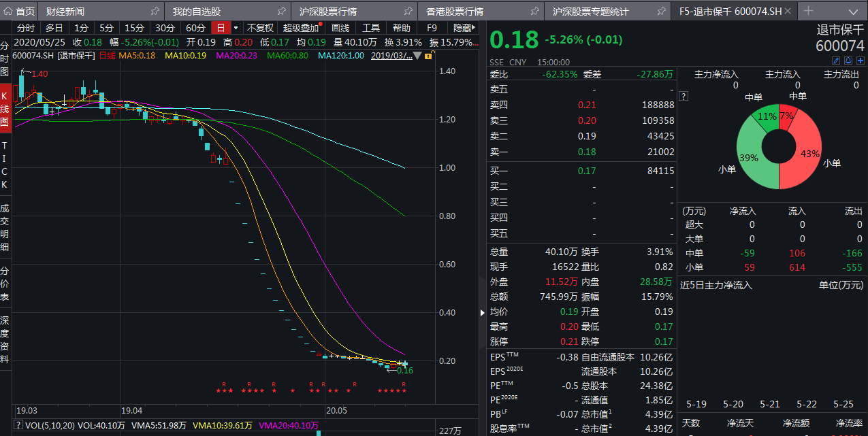
Task: Select the 15分 chart period
Action: click(x=134, y=28)
